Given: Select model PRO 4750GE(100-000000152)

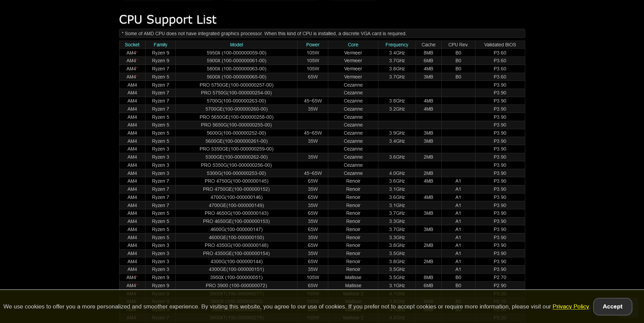Looking at the screenshot, I should coord(237,189).
